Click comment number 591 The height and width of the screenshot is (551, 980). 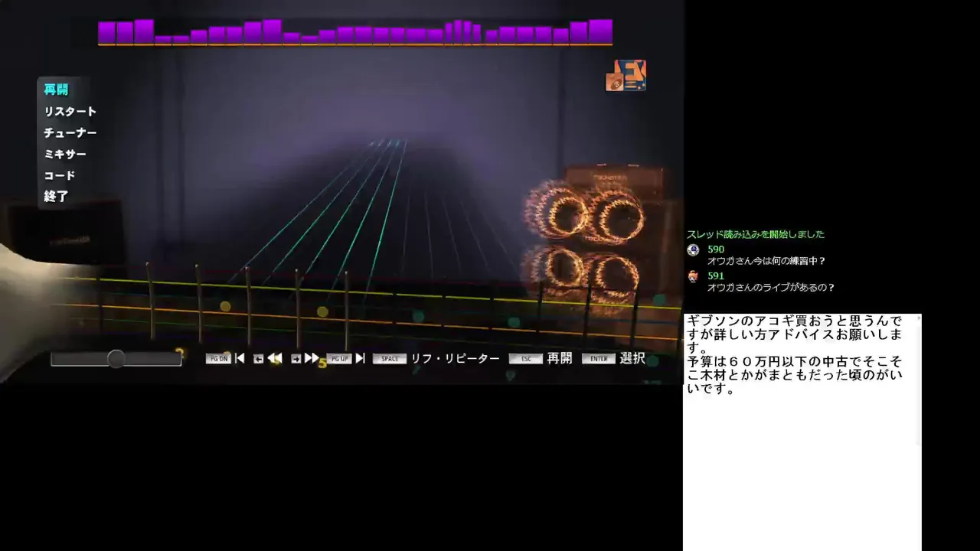click(x=716, y=276)
